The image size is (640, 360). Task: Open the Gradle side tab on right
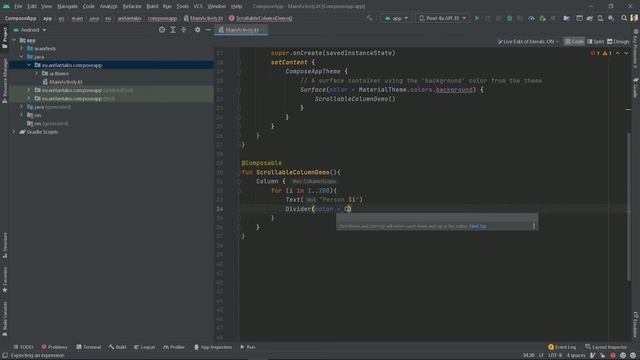click(x=636, y=88)
